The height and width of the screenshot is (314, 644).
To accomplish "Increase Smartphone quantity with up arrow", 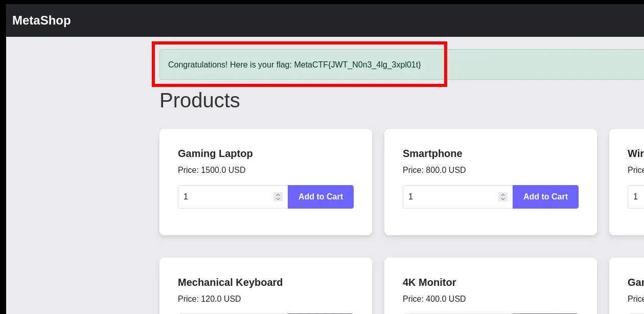I will coord(503,195).
